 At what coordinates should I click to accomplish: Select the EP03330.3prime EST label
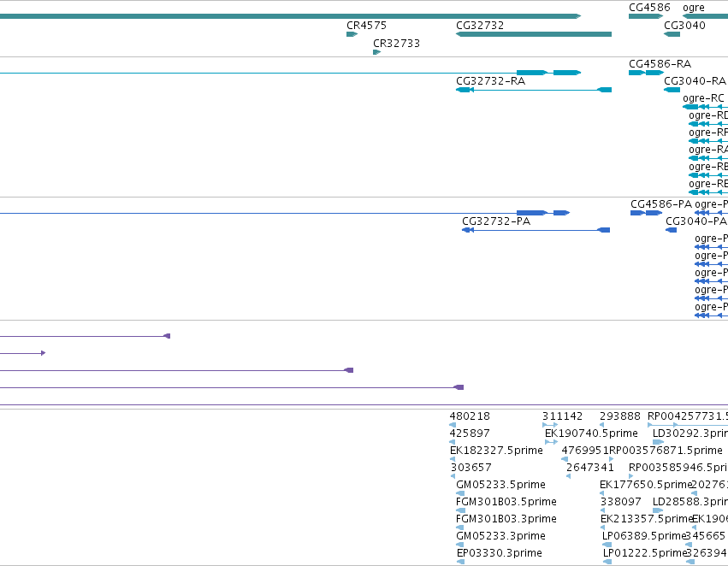(x=499, y=553)
